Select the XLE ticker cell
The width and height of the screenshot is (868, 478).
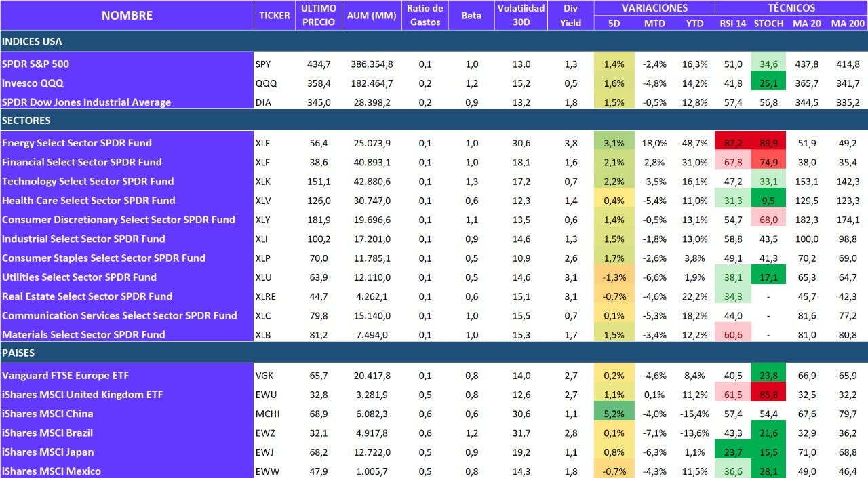[x=275, y=143]
